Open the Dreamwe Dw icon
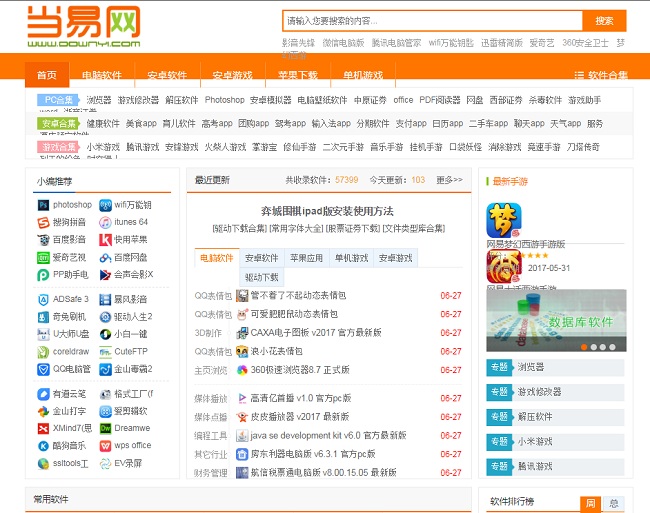 click(105, 428)
